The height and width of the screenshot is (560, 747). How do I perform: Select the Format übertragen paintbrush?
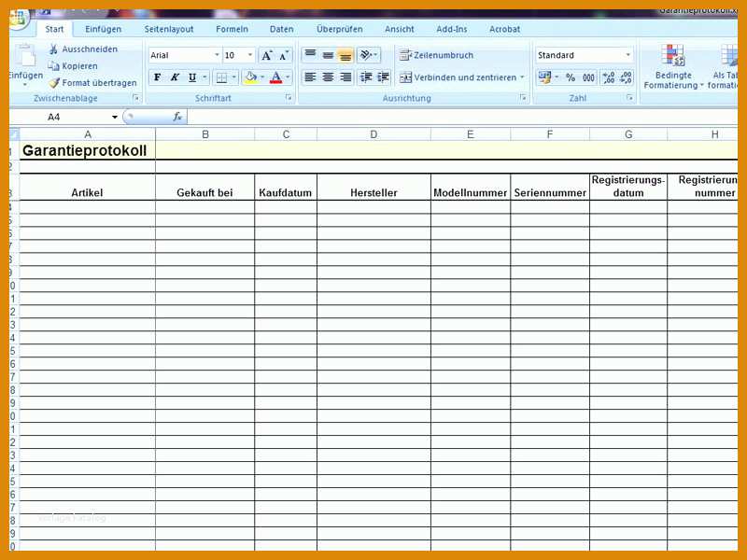[54, 83]
